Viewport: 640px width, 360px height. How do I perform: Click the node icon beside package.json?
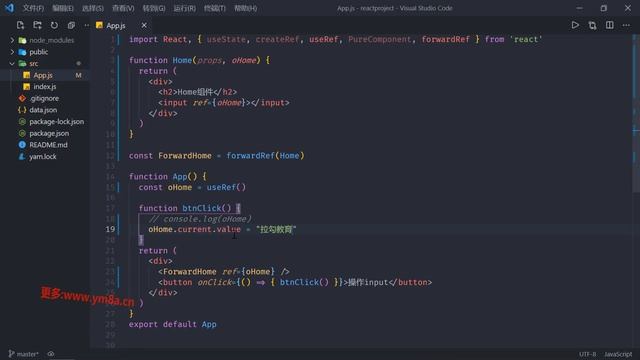click(x=22, y=133)
